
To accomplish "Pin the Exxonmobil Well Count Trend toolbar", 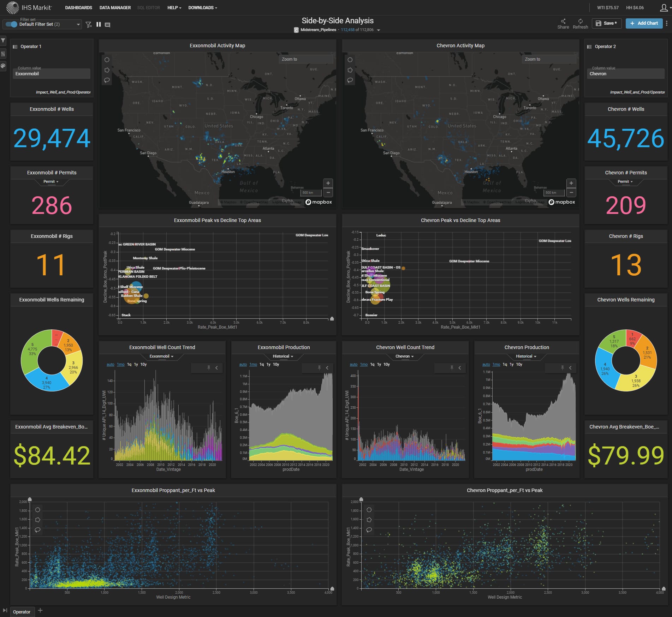I will [209, 368].
